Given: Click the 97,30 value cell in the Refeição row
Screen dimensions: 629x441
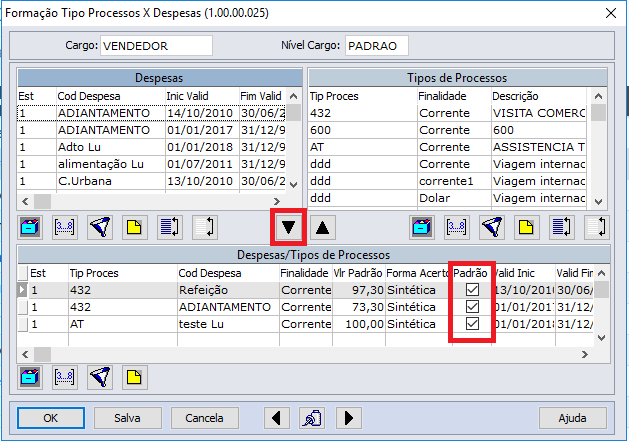Looking at the screenshot, I should click(x=359, y=290).
